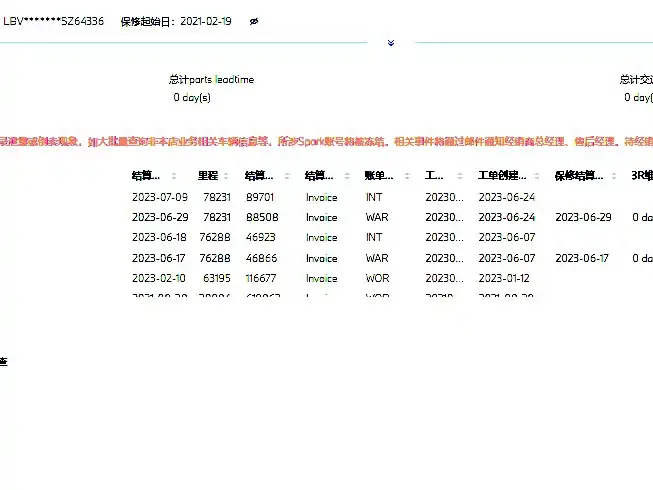Click 总计parts leadtime value
The width and height of the screenshot is (653, 490).
(192, 97)
